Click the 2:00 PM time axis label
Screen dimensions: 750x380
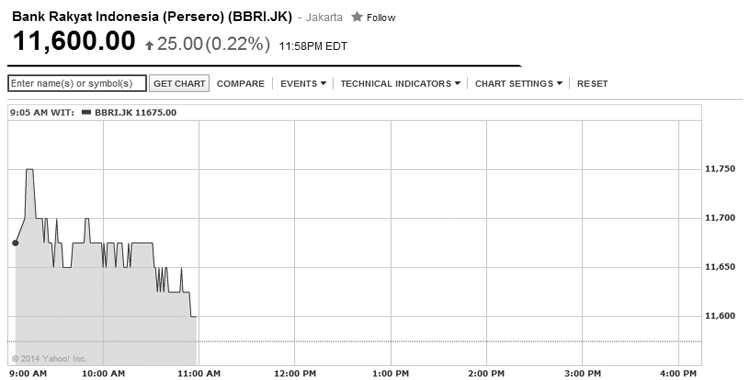tap(486, 373)
